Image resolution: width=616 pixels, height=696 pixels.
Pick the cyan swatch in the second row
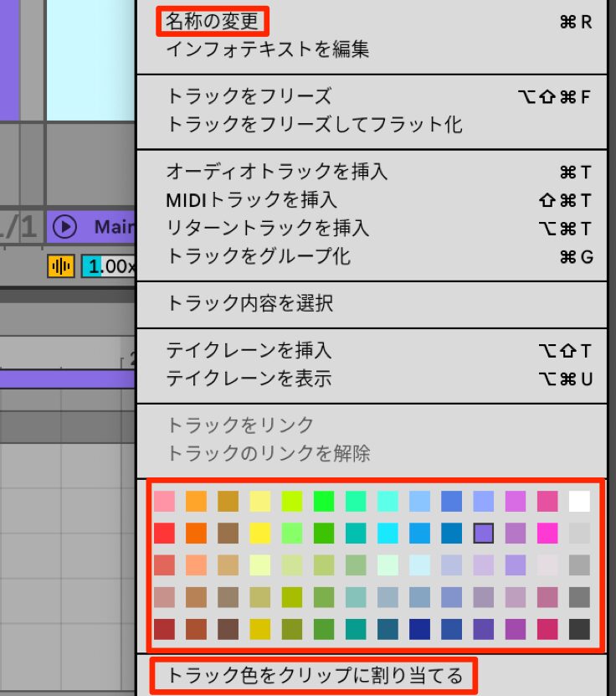[388, 533]
